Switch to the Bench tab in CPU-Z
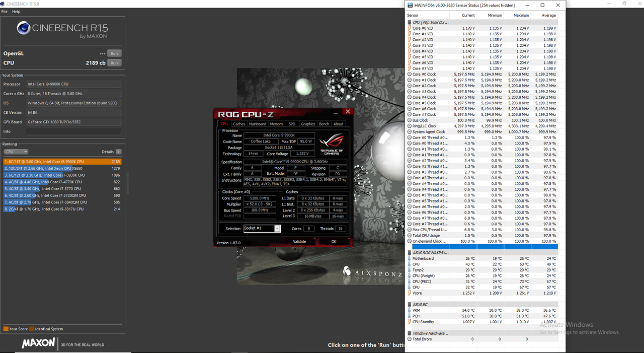 [x=324, y=124]
